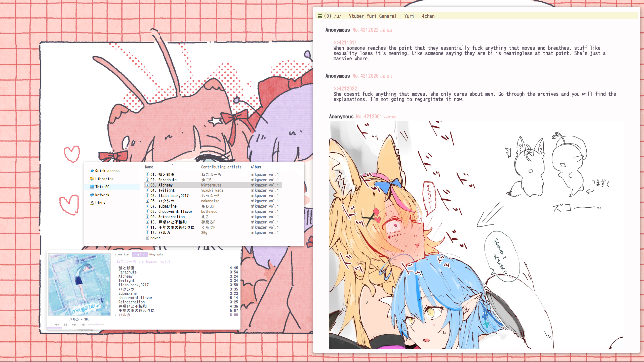The height and width of the screenshot is (362, 644).
Task: Click the 4chan clover favicon in title bar
Action: 320,16
